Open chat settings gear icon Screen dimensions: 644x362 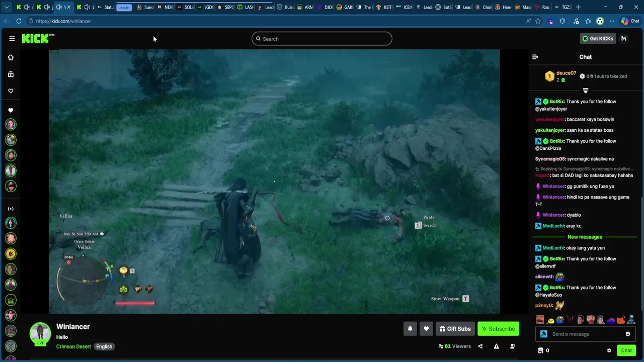(609, 350)
